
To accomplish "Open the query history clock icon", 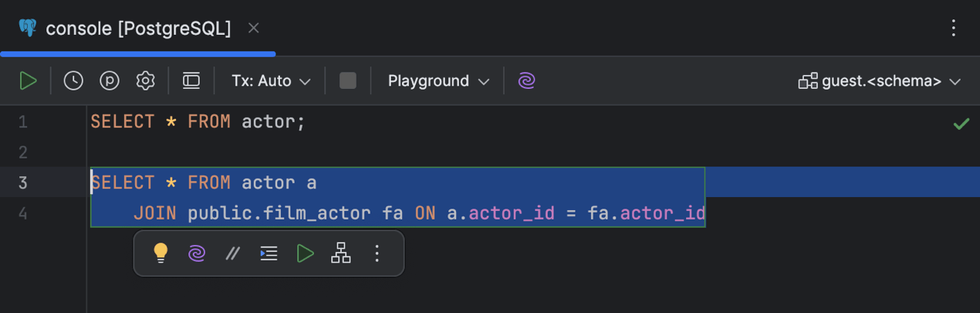I will [x=73, y=80].
